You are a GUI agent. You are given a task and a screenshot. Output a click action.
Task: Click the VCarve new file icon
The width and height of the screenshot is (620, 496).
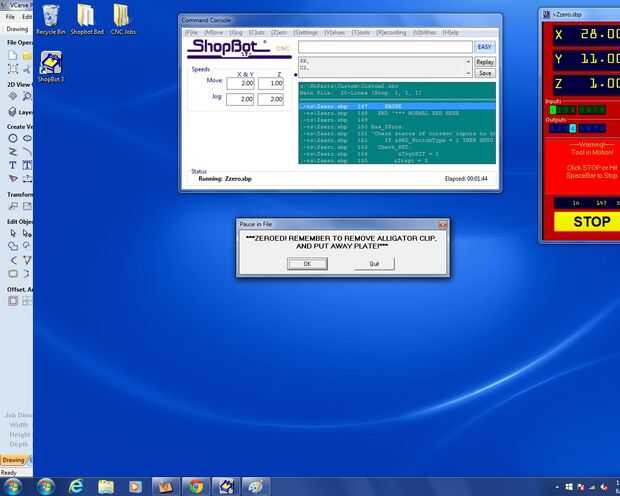[x=13, y=55]
